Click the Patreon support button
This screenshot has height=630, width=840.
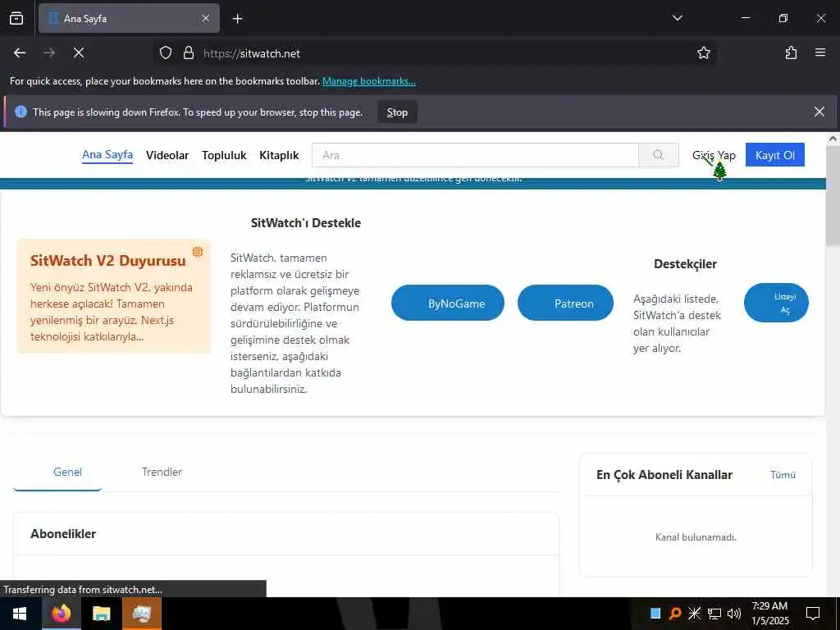point(565,303)
